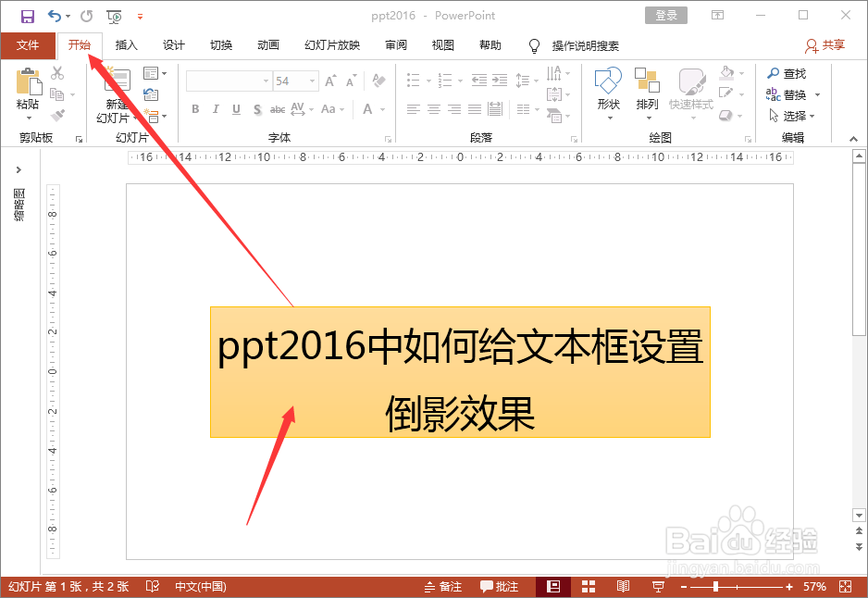This screenshot has width=868, height=598.
Task: Undo the last action
Action: click(55, 16)
